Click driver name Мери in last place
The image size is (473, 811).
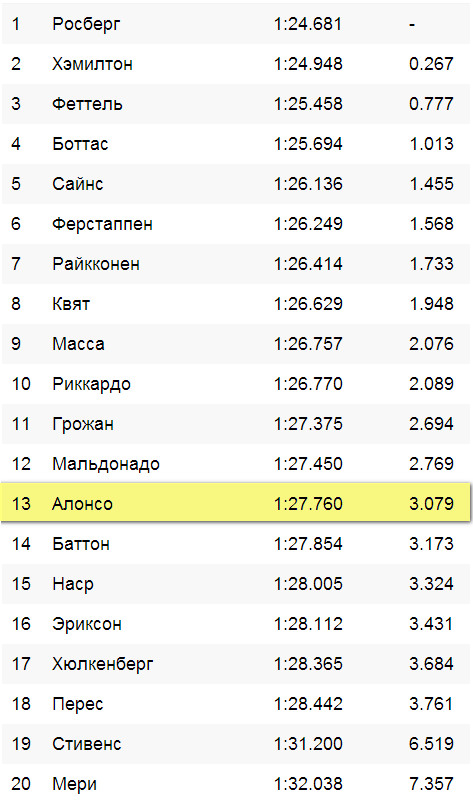tap(74, 784)
